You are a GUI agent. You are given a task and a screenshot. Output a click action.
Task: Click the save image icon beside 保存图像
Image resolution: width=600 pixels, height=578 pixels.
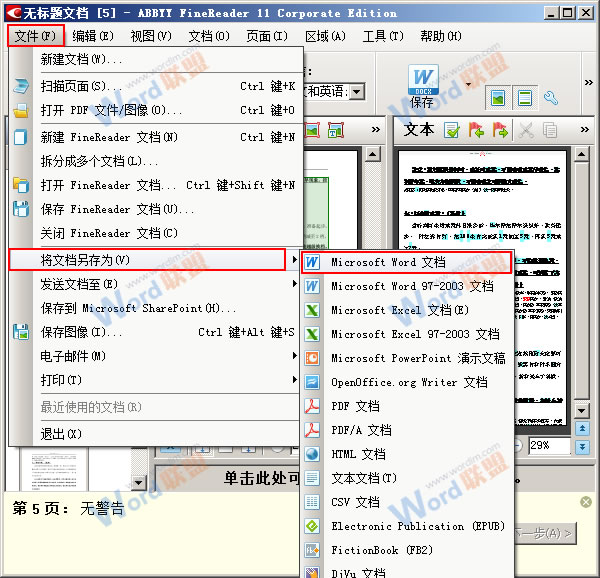point(21,332)
